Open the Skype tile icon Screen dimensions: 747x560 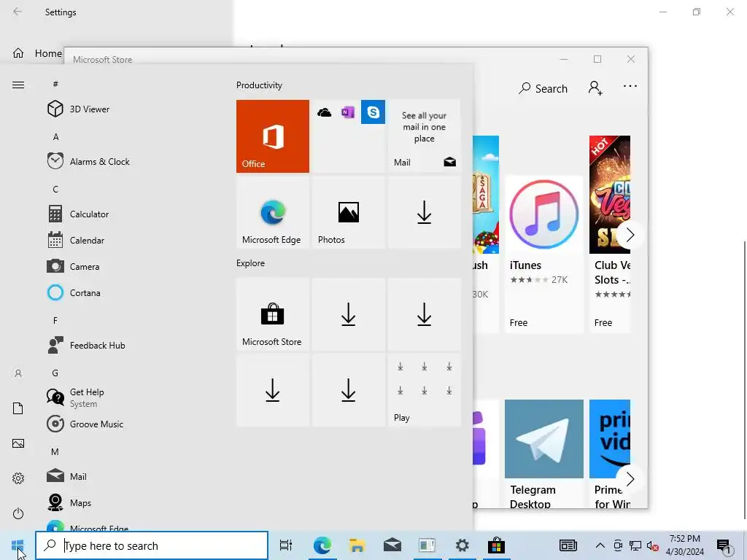pyautogui.click(x=373, y=112)
